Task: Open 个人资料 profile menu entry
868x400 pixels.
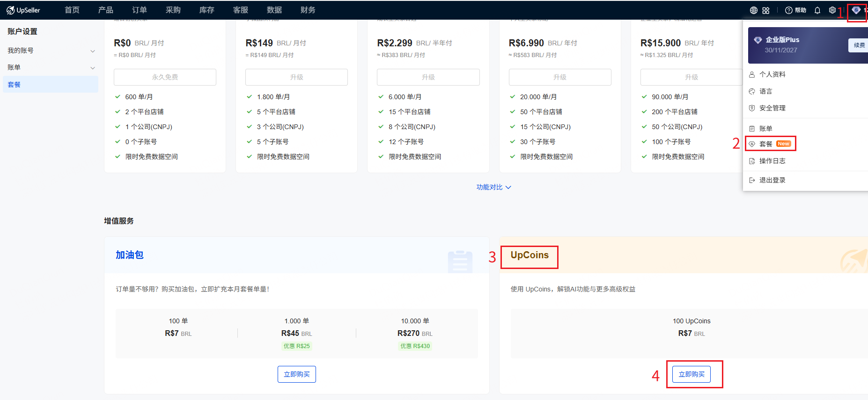Action: pos(772,74)
